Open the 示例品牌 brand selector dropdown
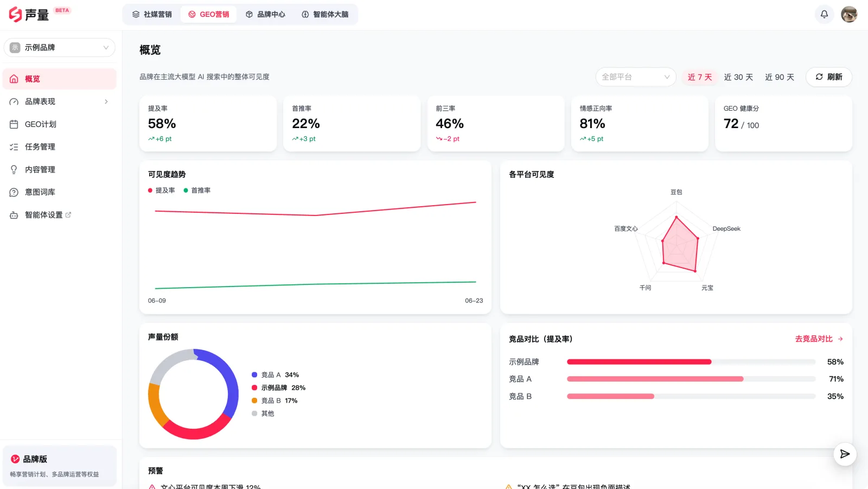This screenshot has height=489, width=868. tap(60, 48)
